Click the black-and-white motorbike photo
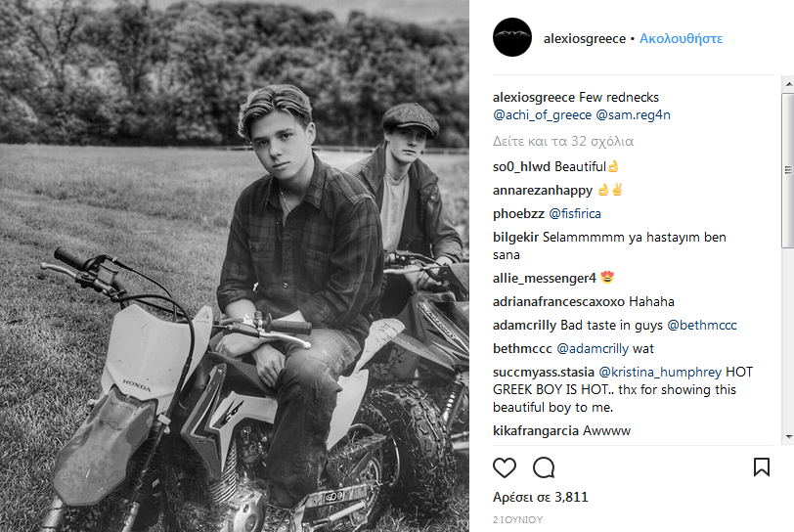The image size is (794, 532). (235, 266)
